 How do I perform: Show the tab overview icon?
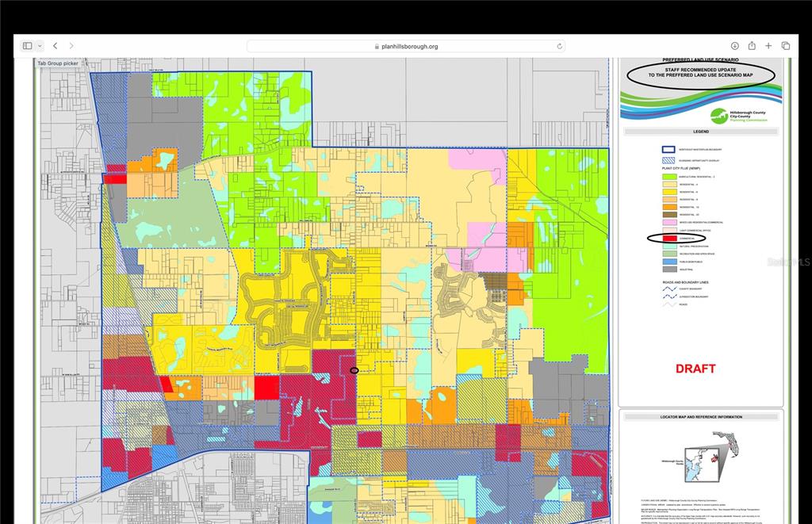786,46
